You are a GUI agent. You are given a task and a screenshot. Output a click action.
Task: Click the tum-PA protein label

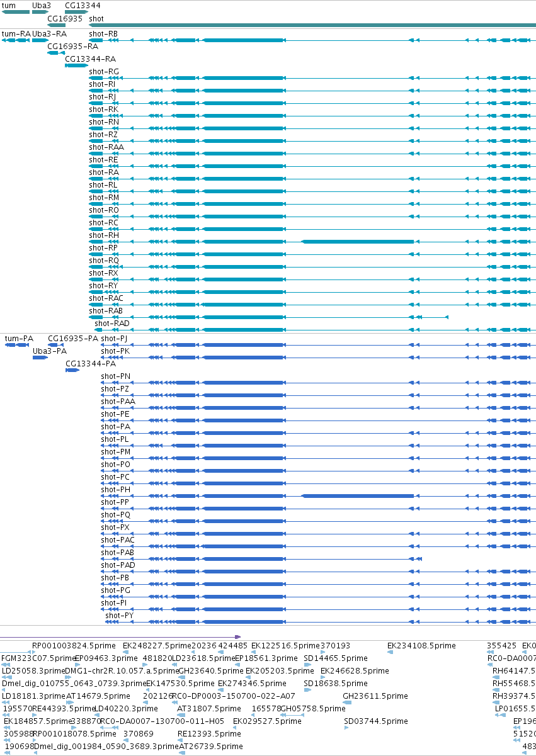click(x=19, y=339)
